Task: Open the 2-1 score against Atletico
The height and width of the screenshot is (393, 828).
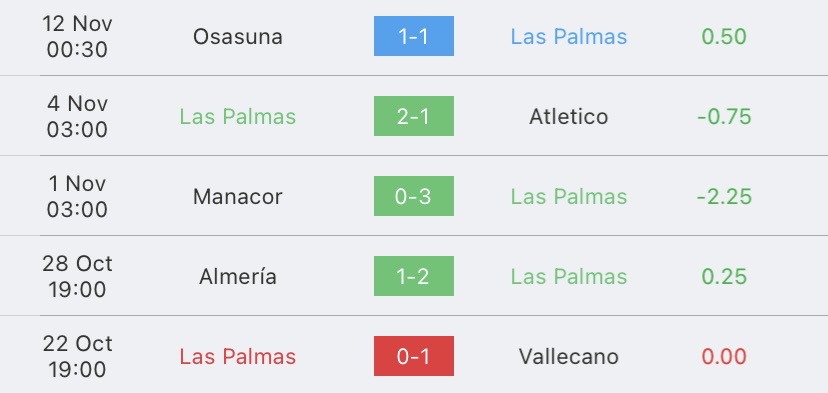Action: tap(413, 116)
